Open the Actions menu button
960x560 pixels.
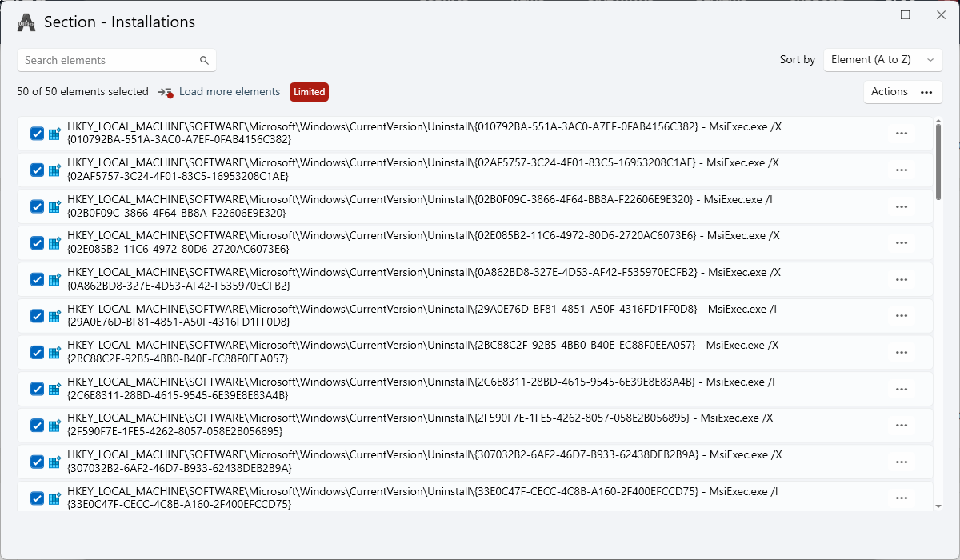tap(902, 92)
